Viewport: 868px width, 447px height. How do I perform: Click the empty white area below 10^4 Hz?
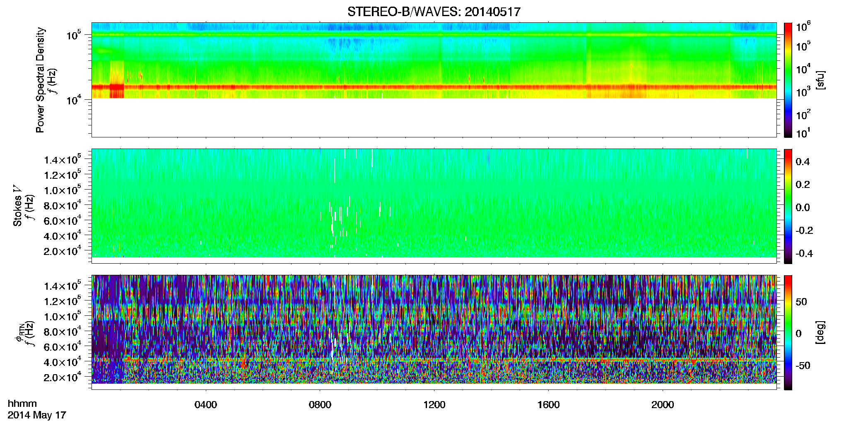click(434, 118)
